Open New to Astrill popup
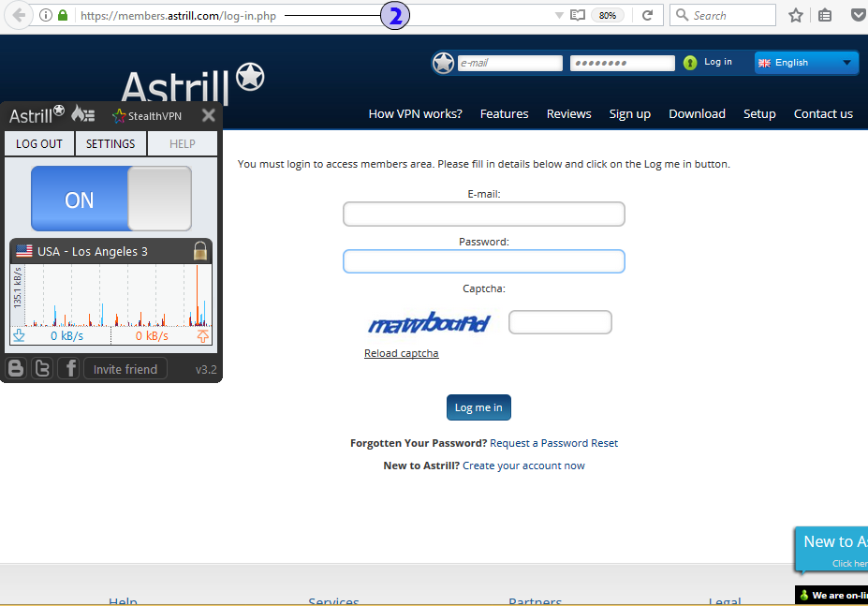Image resolution: width=868 pixels, height=606 pixels. click(x=831, y=550)
